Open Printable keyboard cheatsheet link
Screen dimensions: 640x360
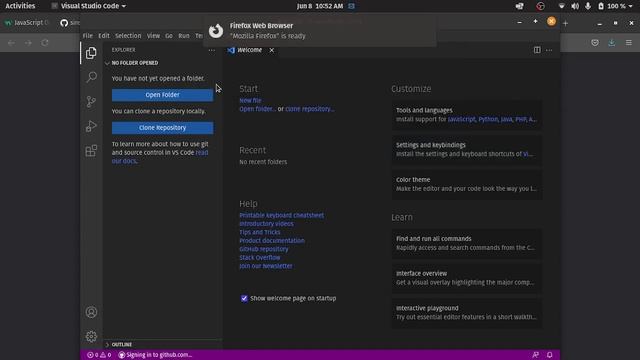pyautogui.click(x=281, y=216)
